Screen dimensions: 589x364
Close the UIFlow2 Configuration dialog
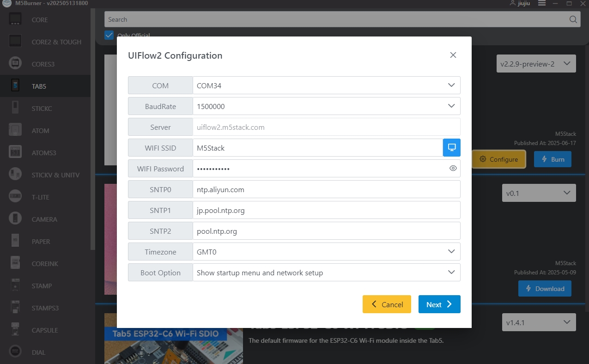[x=453, y=55]
